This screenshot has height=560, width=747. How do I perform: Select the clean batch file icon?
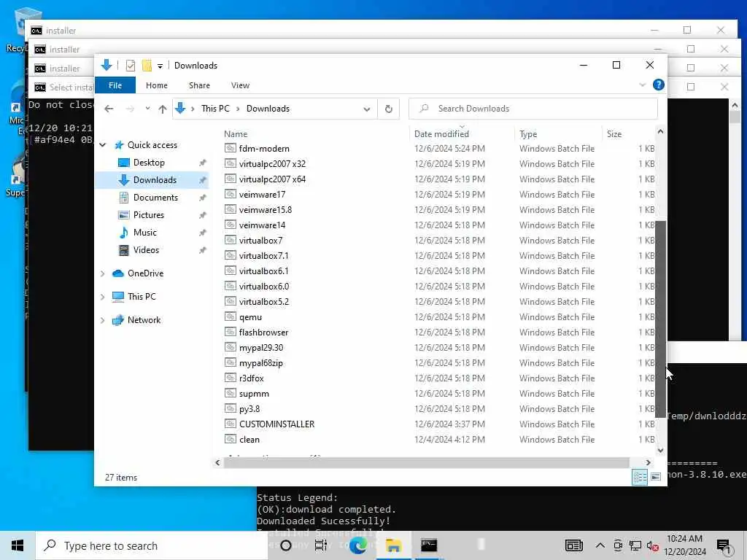coord(231,439)
